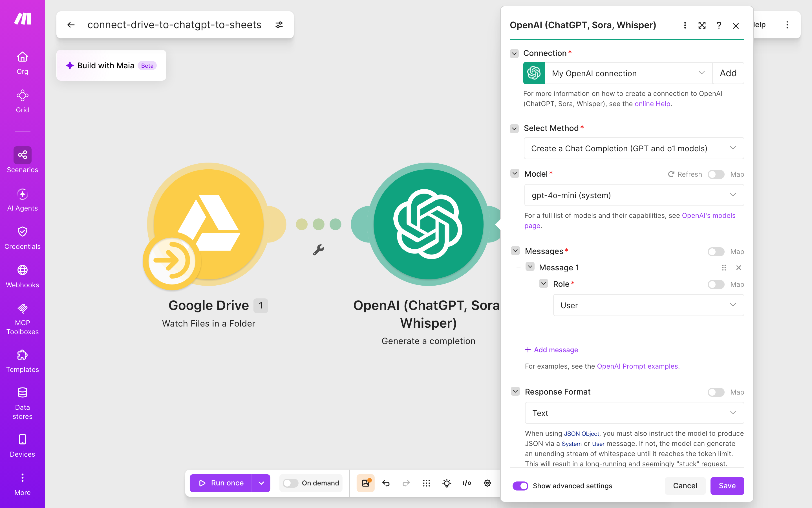The image size is (812, 508).
Task: Open scenario options sliders icon
Action: coord(279,25)
